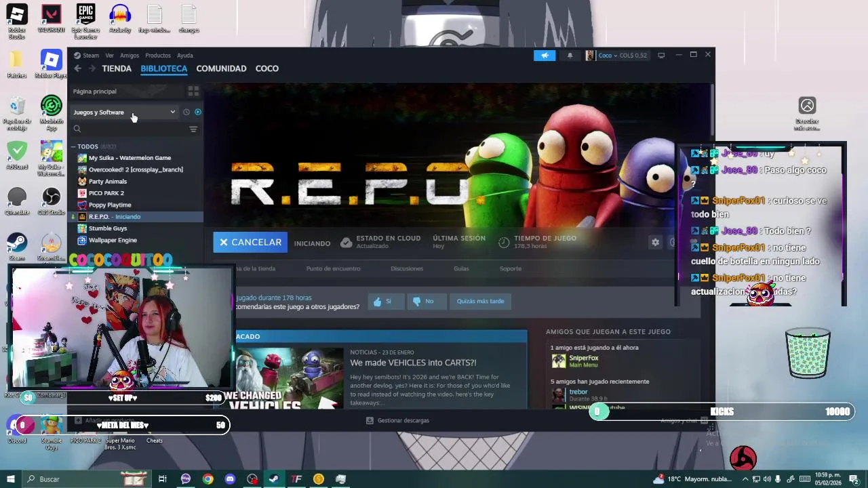Open the Ver menu
Image resolution: width=868 pixels, height=488 pixels.
tap(109, 56)
